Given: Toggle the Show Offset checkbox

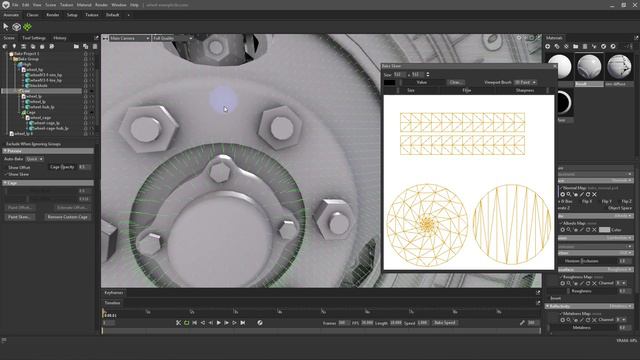Looking at the screenshot, I should point(6,168).
